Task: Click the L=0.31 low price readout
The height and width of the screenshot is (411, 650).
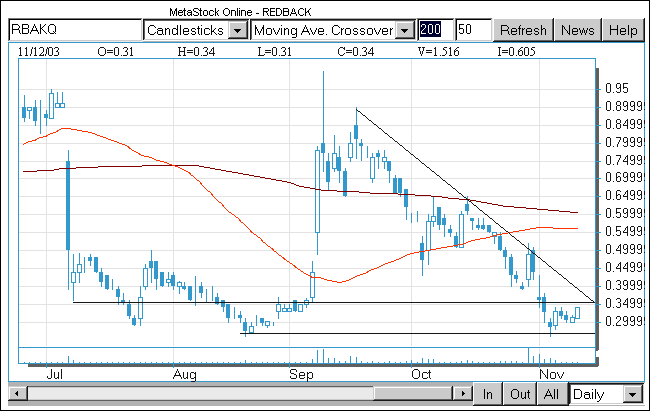Action: (x=274, y=52)
